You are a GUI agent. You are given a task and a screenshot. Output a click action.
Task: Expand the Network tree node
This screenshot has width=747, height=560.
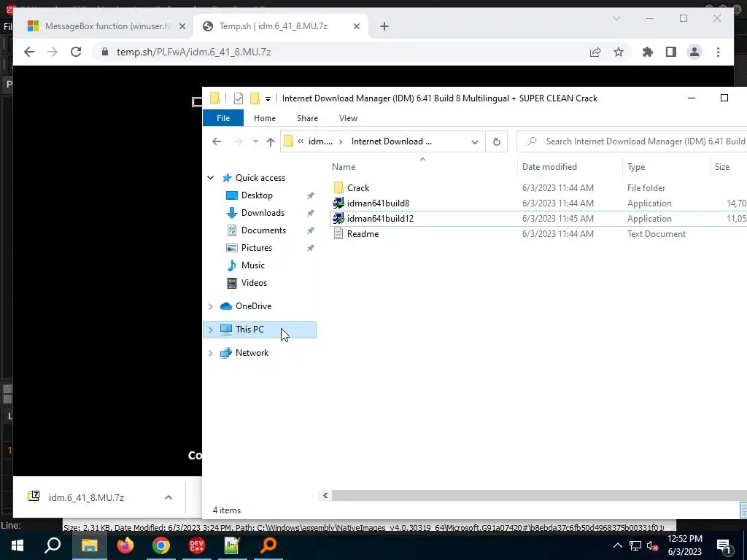click(x=211, y=353)
